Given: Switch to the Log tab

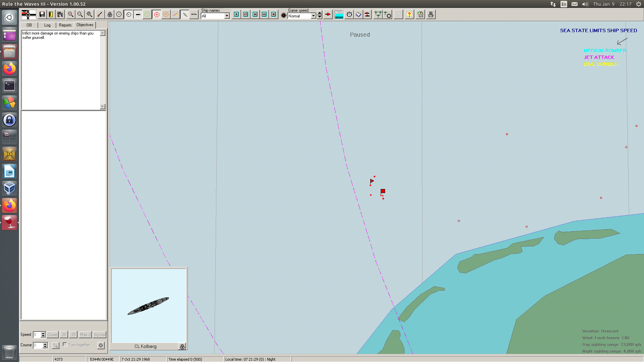Looking at the screenshot, I should click(x=47, y=25).
